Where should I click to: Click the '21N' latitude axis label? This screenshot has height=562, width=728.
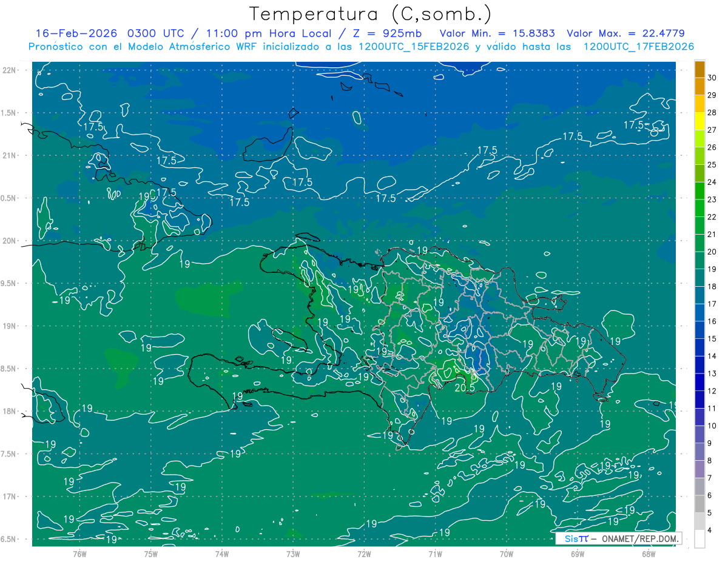10,155
